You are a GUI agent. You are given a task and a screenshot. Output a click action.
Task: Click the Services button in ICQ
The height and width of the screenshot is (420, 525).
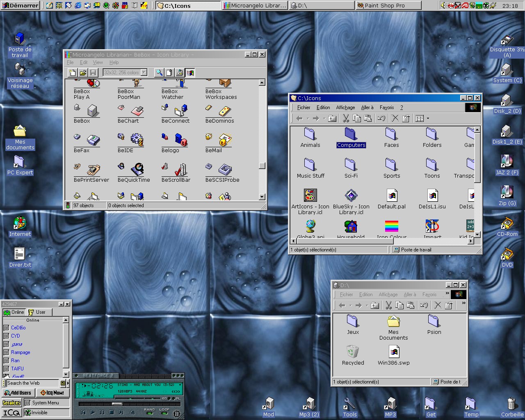pos(11,403)
